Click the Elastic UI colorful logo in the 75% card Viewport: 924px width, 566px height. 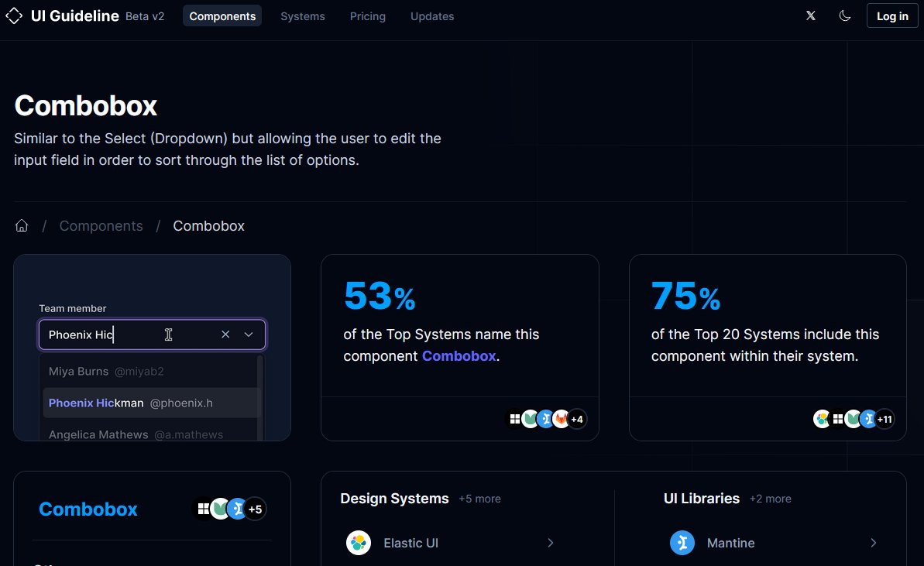[821, 419]
